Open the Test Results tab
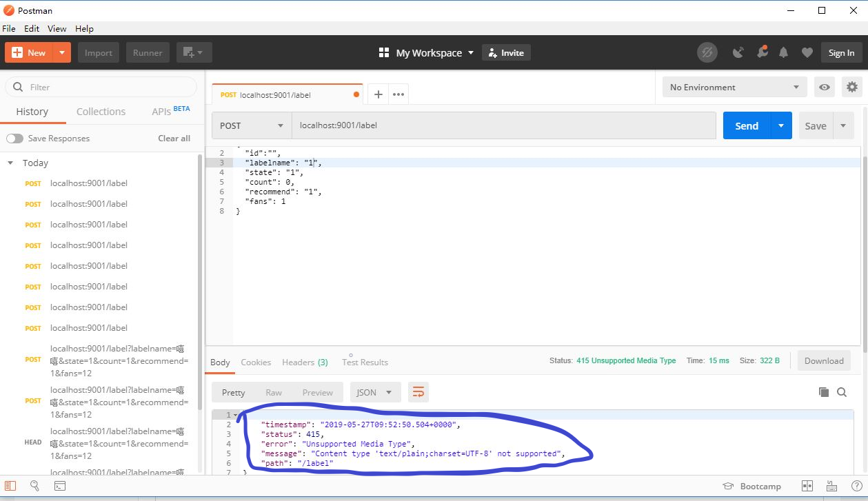The height and width of the screenshot is (501, 868). tap(365, 362)
